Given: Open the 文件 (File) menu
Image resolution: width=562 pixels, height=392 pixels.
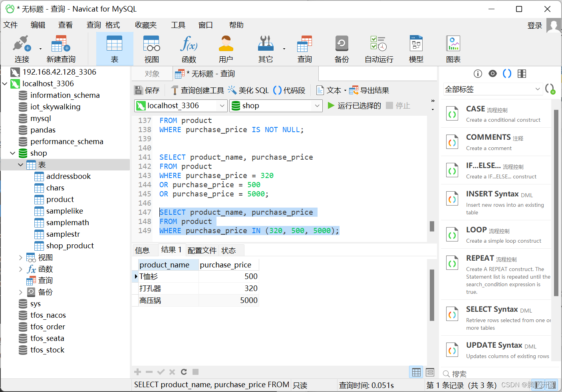Looking at the screenshot, I should [10, 25].
